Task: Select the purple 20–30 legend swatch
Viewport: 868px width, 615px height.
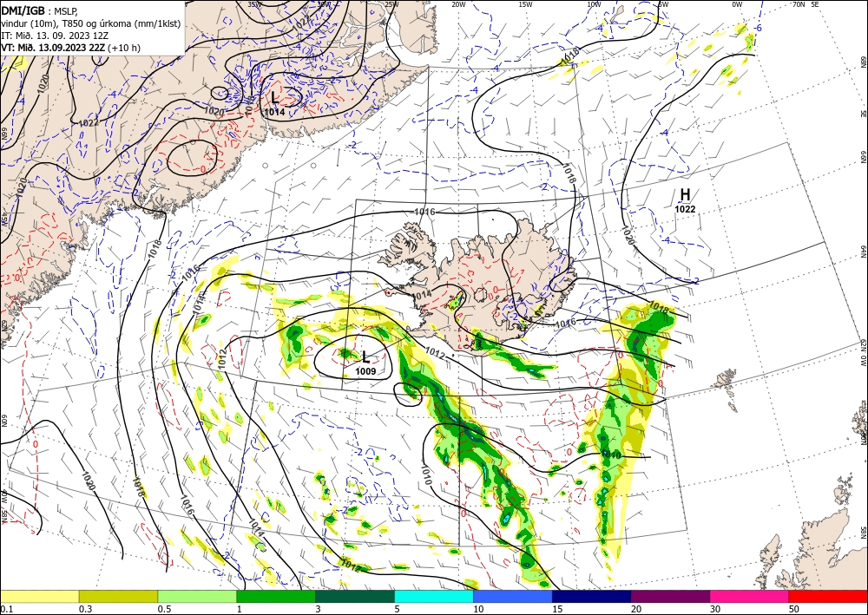Action: 670,596
